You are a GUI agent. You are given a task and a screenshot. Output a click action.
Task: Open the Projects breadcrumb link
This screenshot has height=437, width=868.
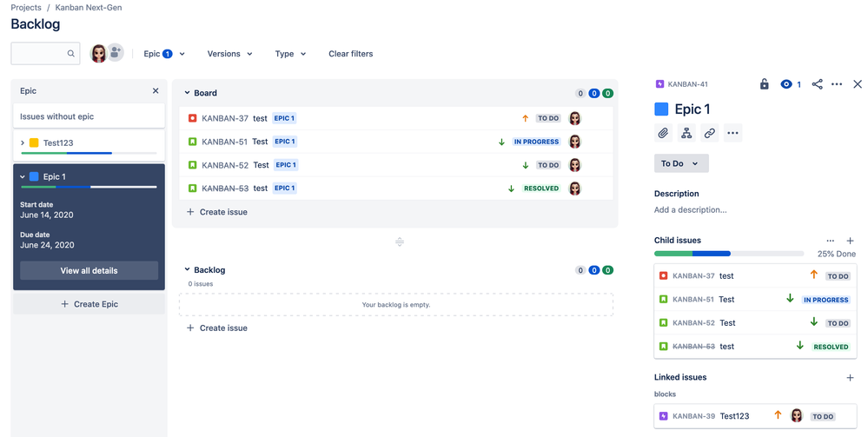point(26,8)
